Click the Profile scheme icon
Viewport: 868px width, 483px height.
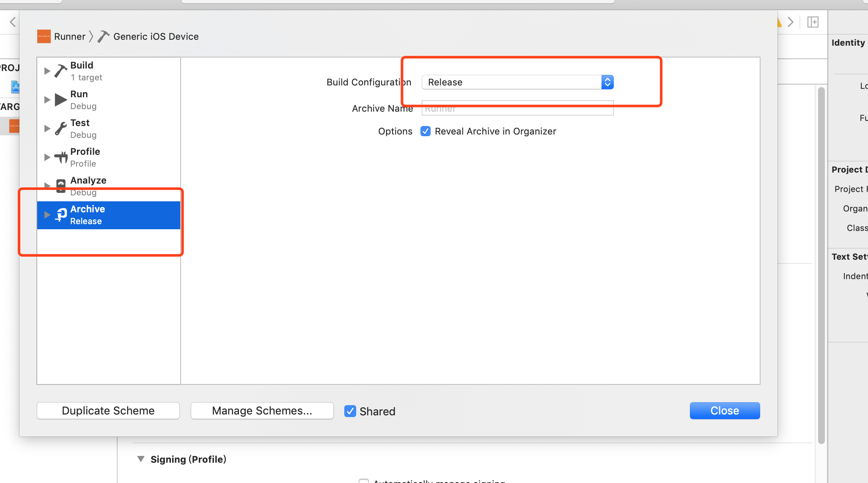[x=60, y=156]
